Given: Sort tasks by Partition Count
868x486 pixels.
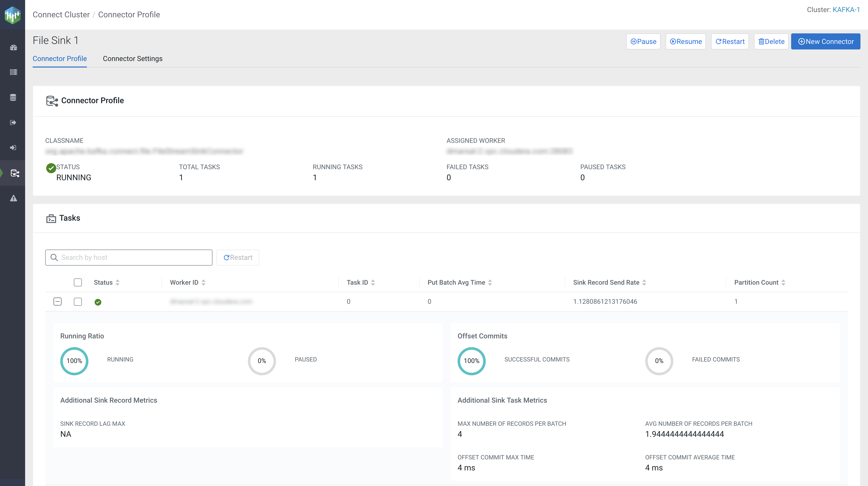Looking at the screenshot, I should [783, 283].
